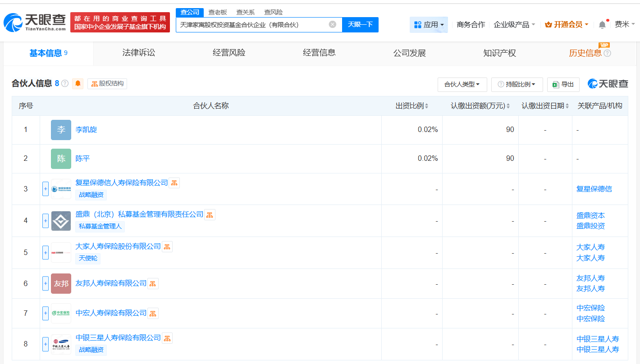Click the bell alert icon next to 合伙人信息
Screen dimensions: 640x364
coord(77,83)
